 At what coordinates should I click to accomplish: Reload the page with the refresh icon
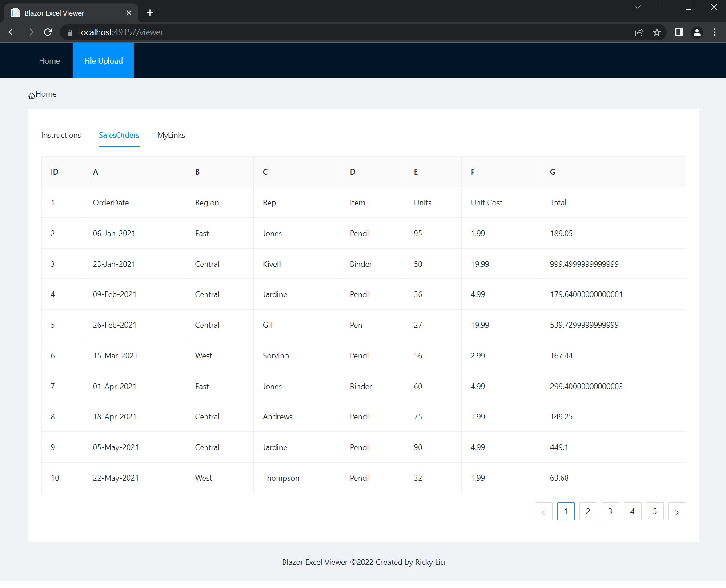48,32
